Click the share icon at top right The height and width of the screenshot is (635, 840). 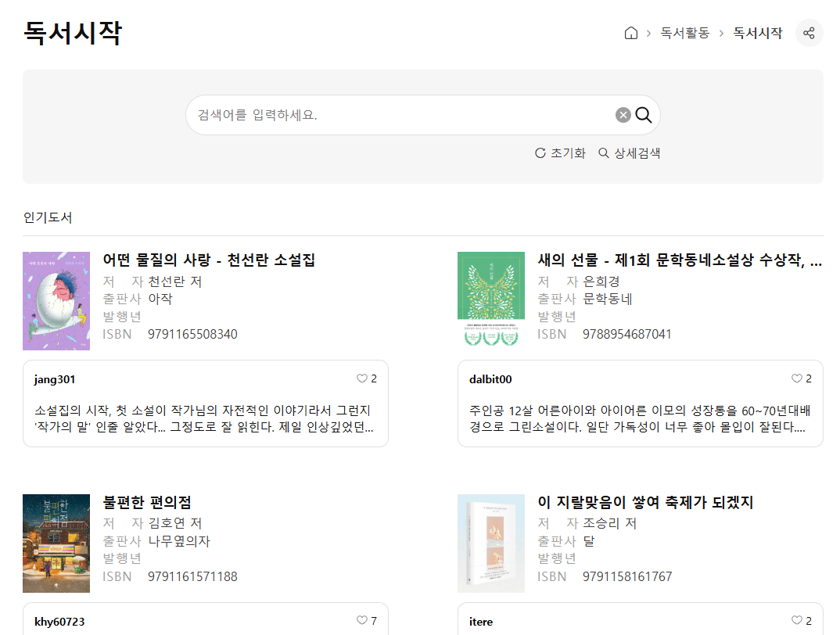point(809,32)
